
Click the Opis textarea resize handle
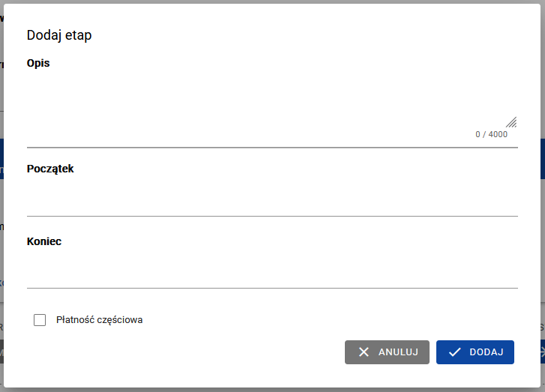point(511,121)
